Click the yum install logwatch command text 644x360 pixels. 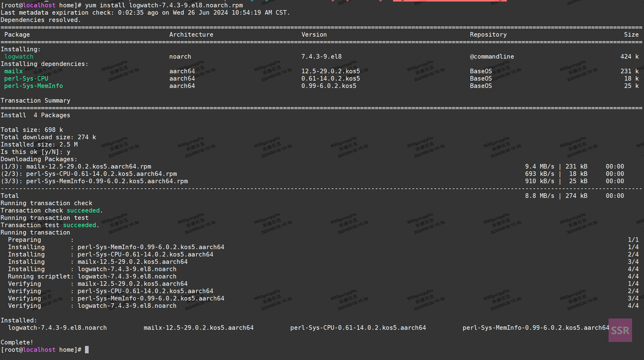[164, 5]
